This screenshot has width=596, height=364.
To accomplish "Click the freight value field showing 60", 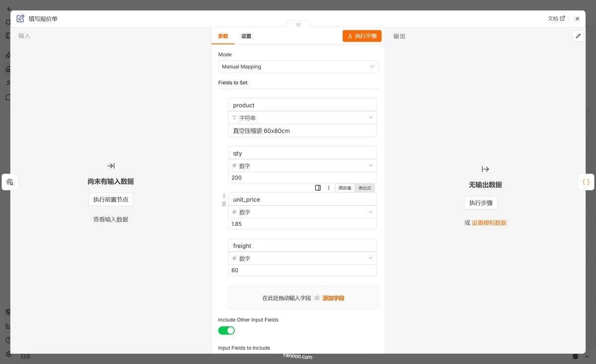I will click(302, 270).
